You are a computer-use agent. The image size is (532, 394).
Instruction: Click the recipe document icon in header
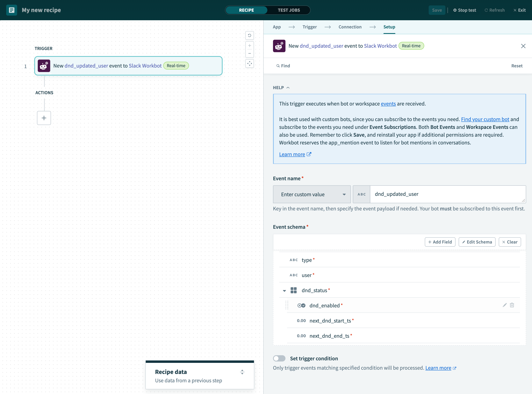pos(11,10)
